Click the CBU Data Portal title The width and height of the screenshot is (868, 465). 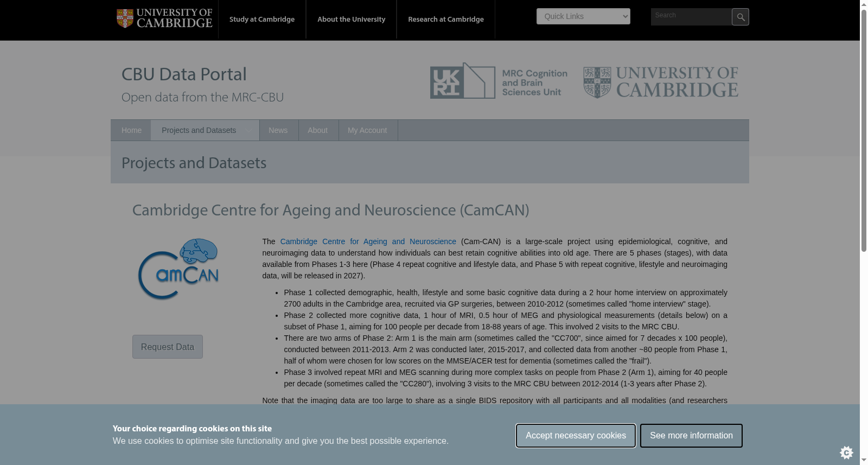point(184,74)
